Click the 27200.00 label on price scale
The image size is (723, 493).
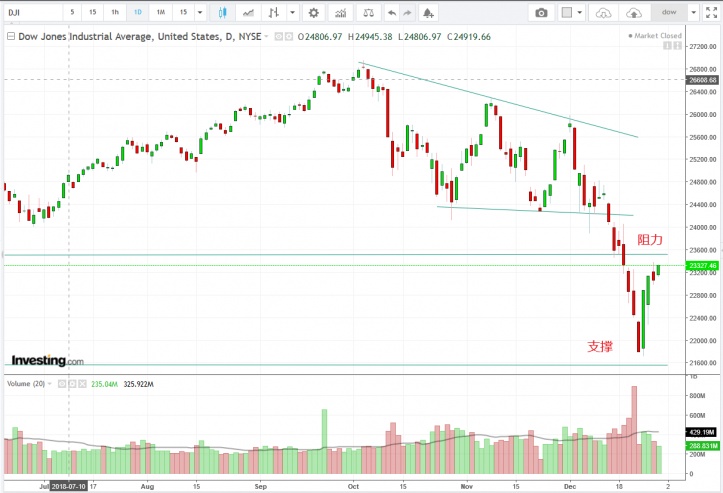(x=703, y=47)
